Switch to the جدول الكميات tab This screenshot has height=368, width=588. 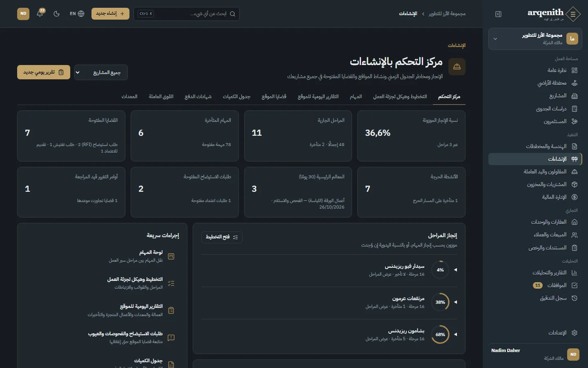[x=236, y=97]
